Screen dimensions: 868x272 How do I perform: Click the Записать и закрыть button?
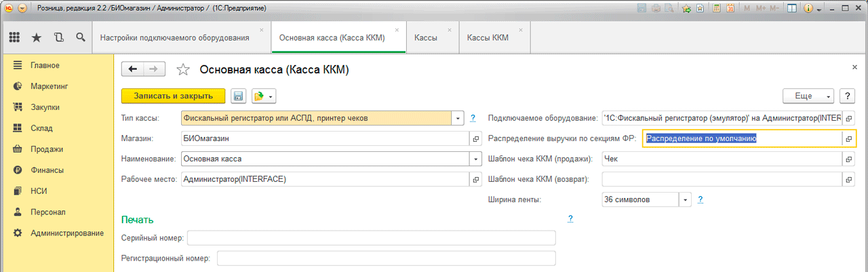[x=173, y=96]
